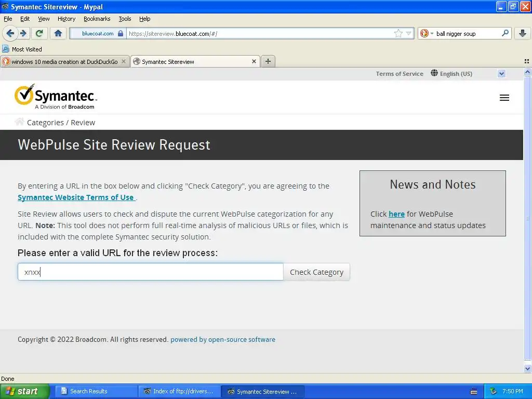Click the 'here' WebPulse maintenance link
The image size is (532, 399).
[396, 214]
